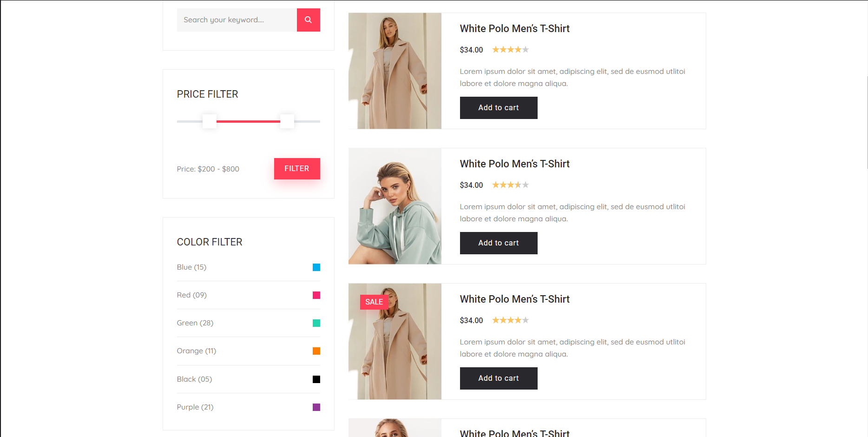
Task: Click the first product's $34.00 price
Action: click(471, 50)
